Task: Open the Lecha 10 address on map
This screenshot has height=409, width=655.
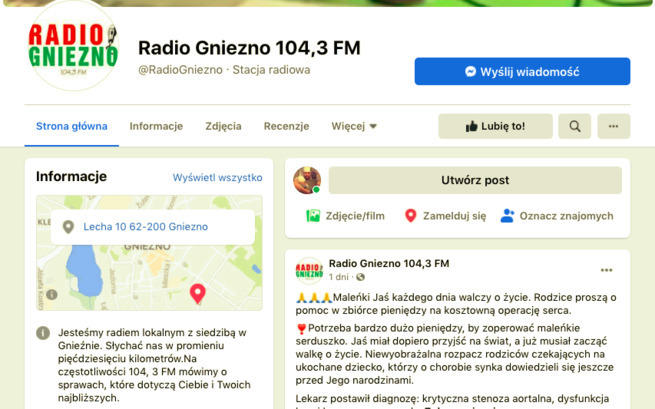Action: pos(145,227)
